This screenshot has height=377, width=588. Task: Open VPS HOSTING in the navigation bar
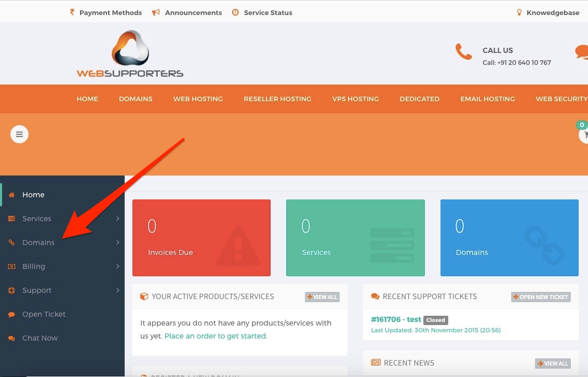355,99
